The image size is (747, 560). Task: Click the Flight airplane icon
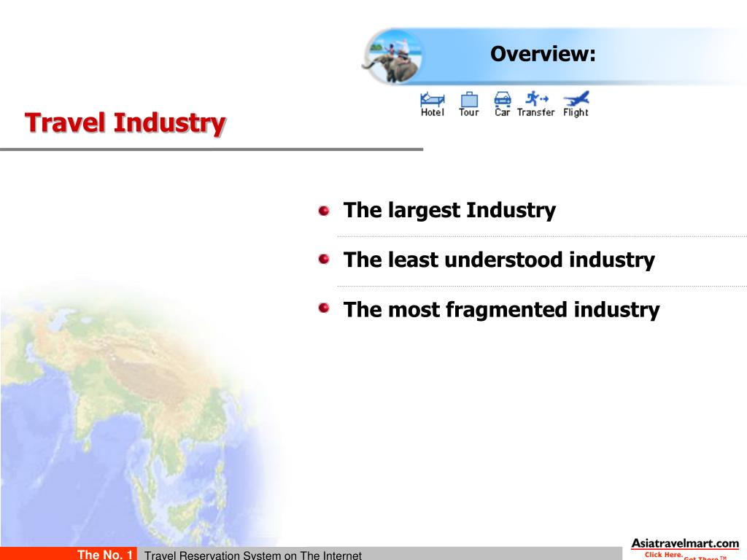click(x=576, y=98)
